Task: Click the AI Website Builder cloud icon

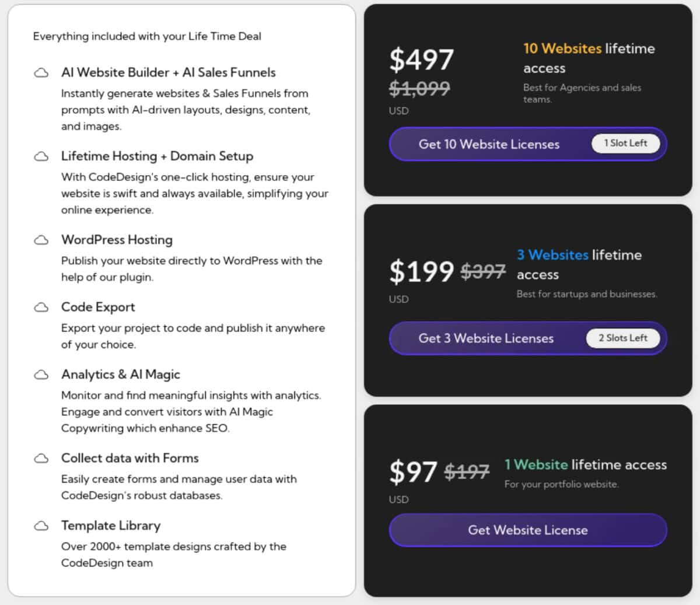Action: point(41,72)
